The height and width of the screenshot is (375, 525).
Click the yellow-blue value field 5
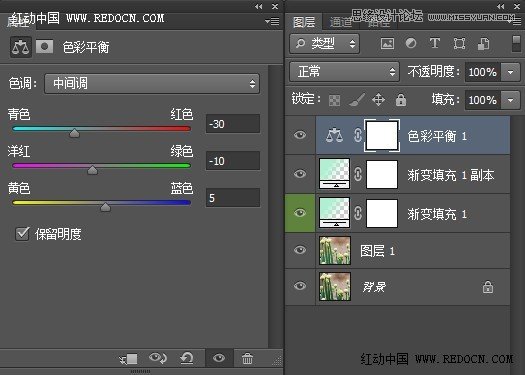tap(233, 198)
